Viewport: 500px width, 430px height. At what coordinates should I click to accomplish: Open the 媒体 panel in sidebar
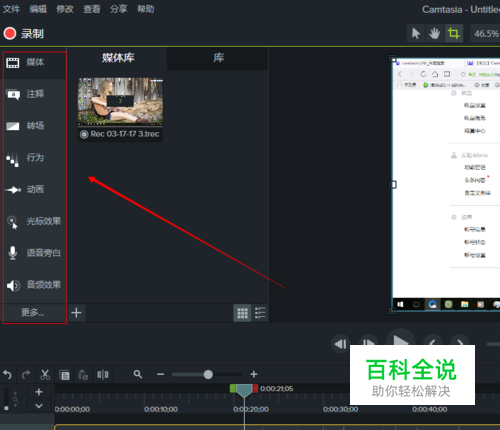coord(34,62)
